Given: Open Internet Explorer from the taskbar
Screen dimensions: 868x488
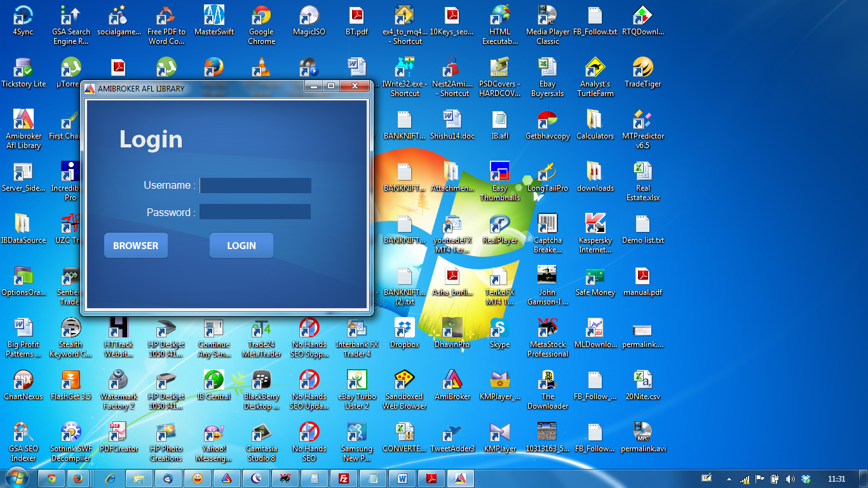Looking at the screenshot, I should (110, 478).
